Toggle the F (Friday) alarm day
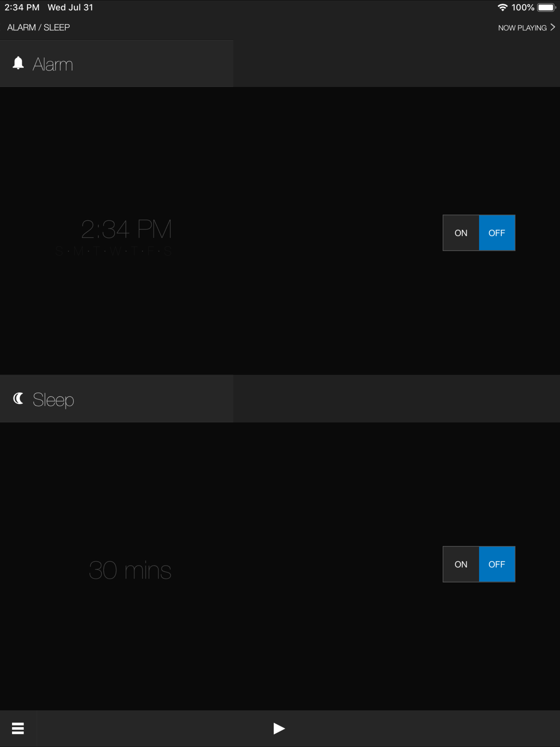560x747 pixels. click(x=151, y=251)
